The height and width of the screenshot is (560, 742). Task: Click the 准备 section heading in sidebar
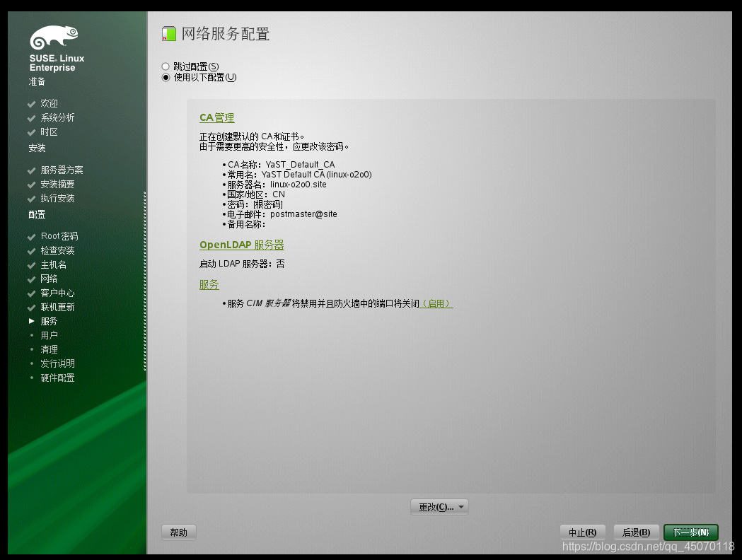click(x=37, y=82)
